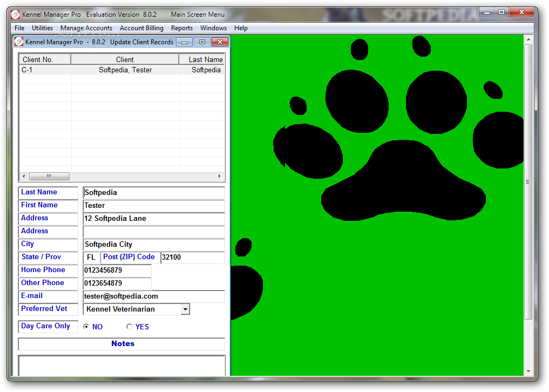Screen dimensions: 549x392
Task: Close the main Kennel Manager window
Action: pyautogui.click(x=521, y=12)
